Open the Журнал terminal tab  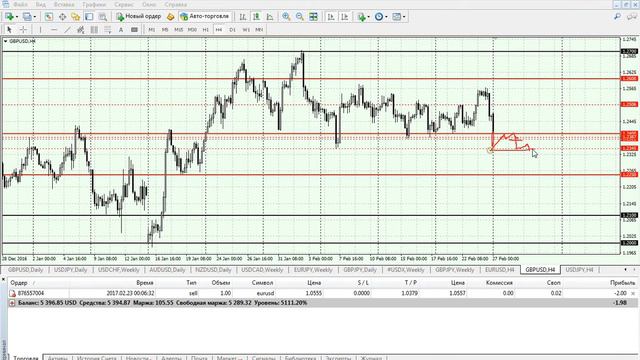click(371, 358)
